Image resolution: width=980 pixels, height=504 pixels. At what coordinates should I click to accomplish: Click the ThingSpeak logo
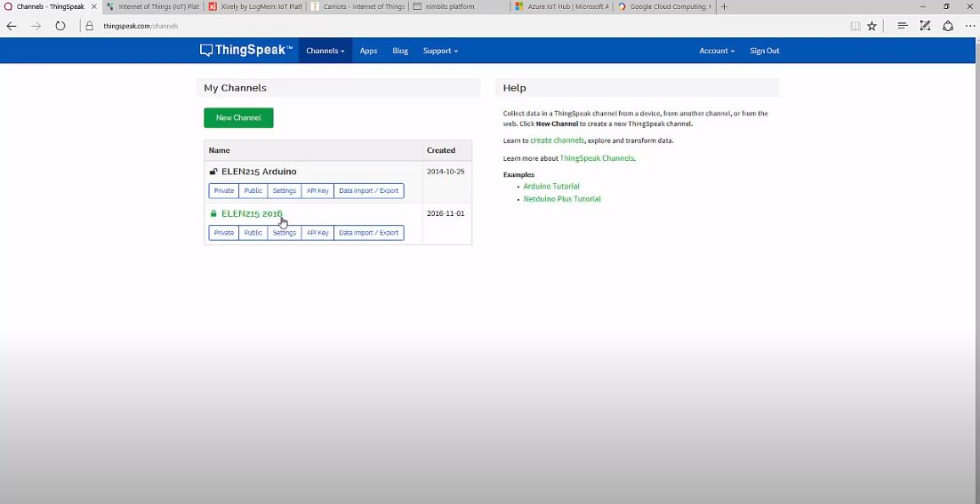(x=246, y=51)
